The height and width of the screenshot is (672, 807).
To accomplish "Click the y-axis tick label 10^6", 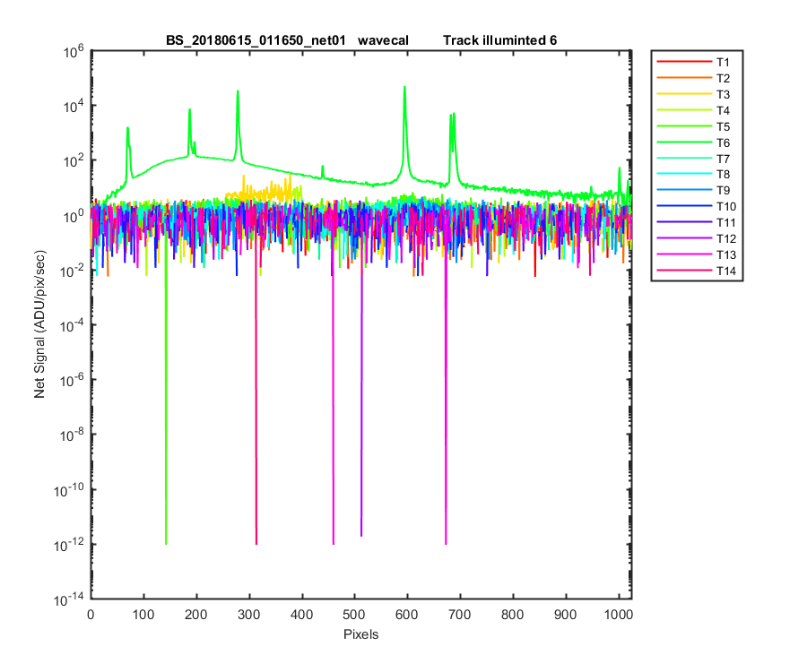I will pos(74,52).
